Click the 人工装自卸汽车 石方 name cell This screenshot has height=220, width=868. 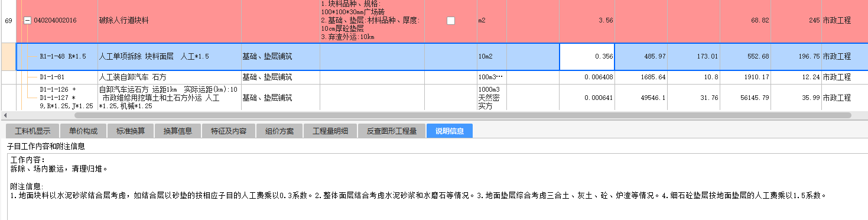tap(169, 77)
